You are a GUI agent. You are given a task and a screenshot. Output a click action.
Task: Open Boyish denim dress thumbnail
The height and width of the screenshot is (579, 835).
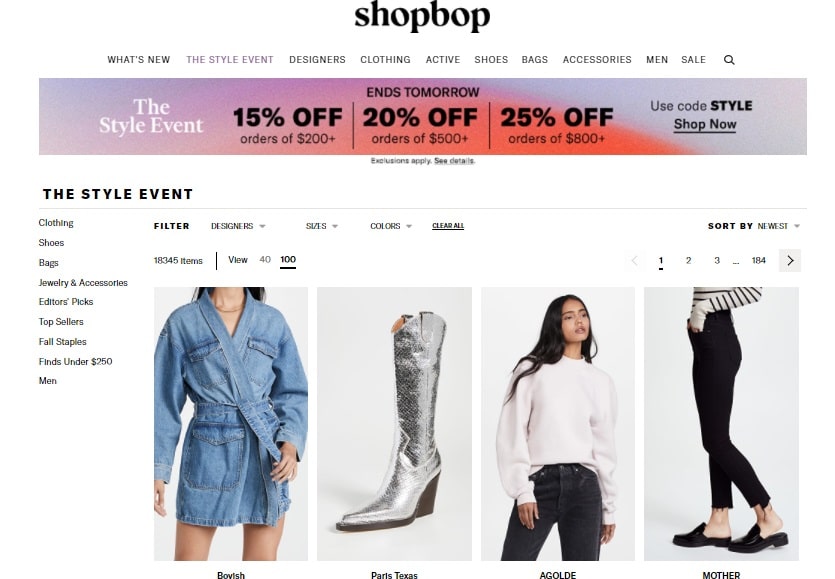tap(231, 423)
